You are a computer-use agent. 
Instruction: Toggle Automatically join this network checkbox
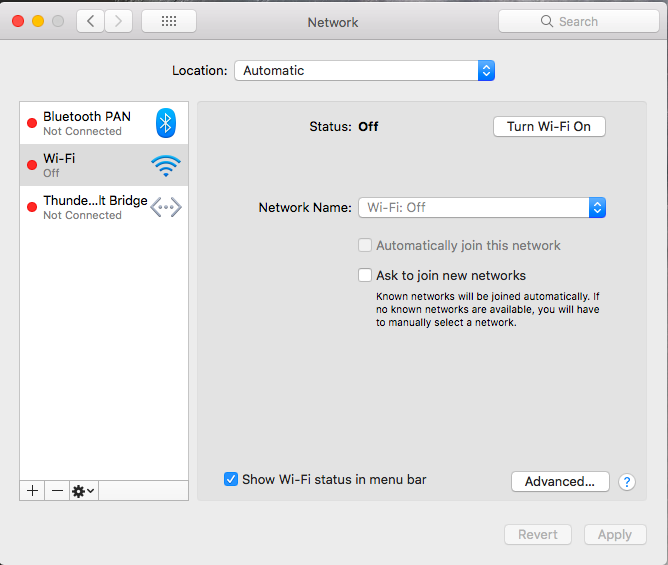[x=365, y=245]
